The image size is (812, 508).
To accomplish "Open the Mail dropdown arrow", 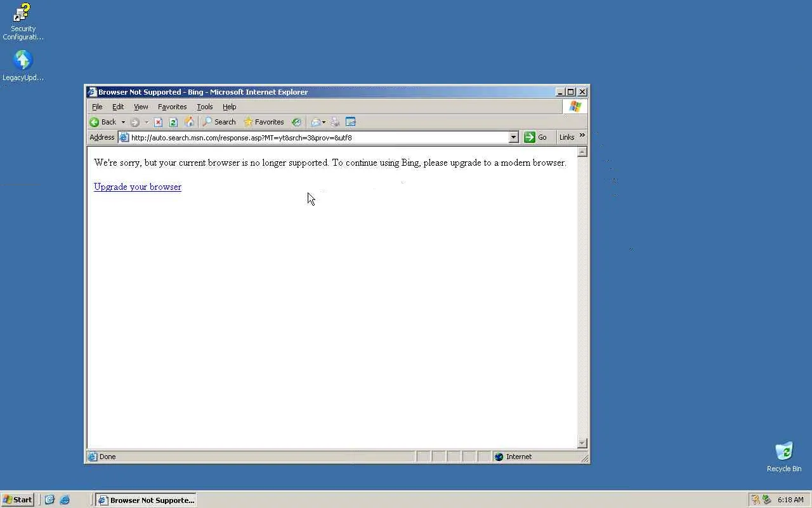I will (324, 122).
